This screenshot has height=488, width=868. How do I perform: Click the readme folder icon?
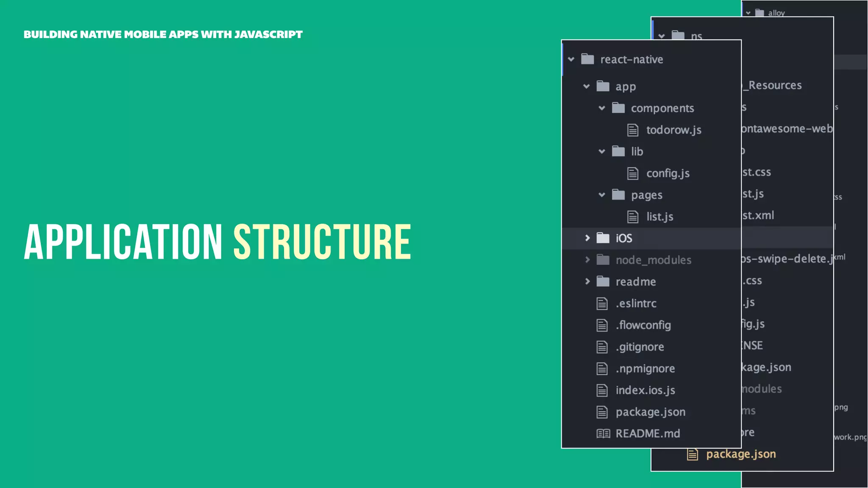603,281
